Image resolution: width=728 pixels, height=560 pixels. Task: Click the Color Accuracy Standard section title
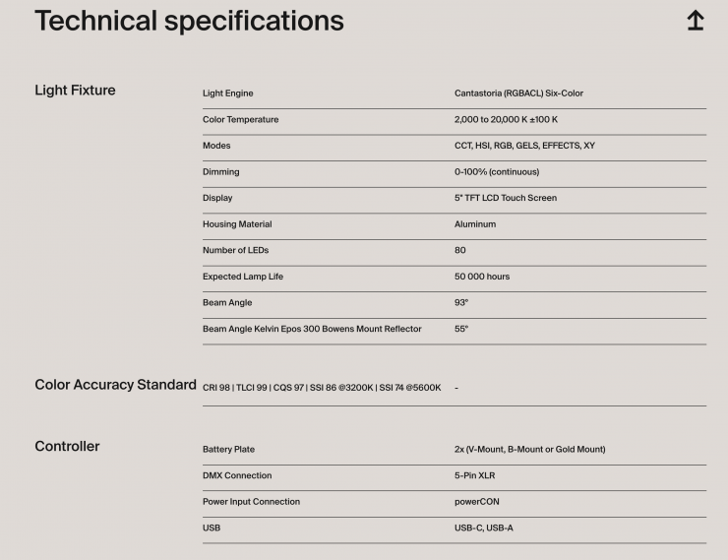tap(115, 385)
